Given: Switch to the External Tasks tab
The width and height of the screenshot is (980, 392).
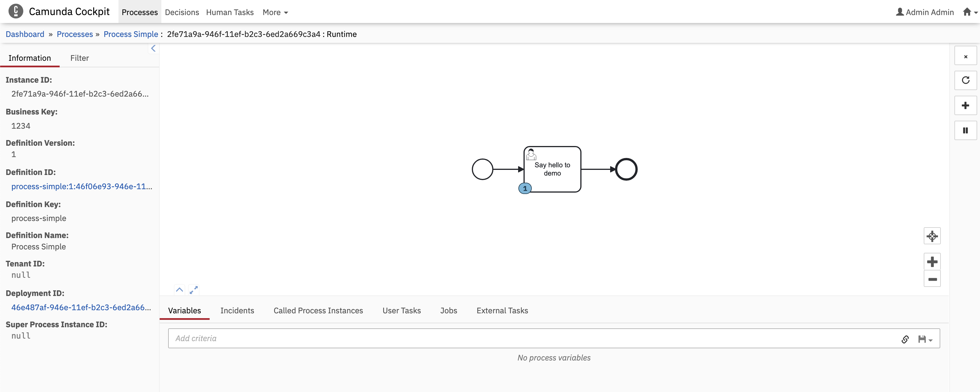Looking at the screenshot, I should point(502,310).
